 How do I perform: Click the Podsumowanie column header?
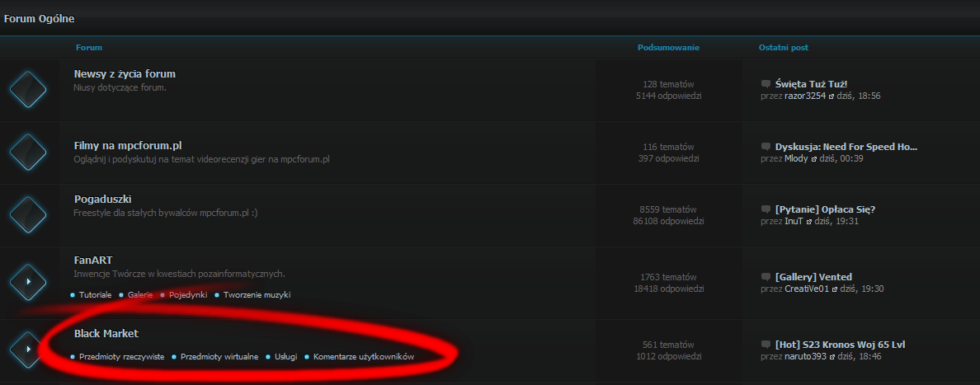tap(668, 48)
